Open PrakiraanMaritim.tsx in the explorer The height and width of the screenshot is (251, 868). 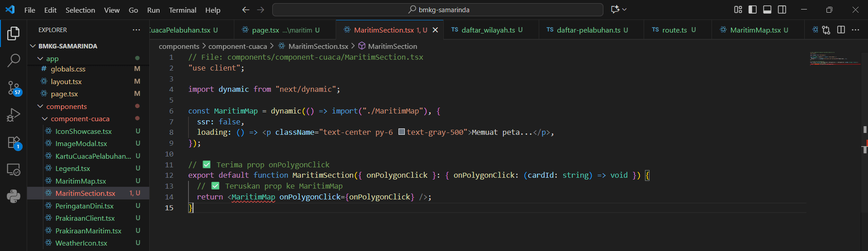coord(88,231)
